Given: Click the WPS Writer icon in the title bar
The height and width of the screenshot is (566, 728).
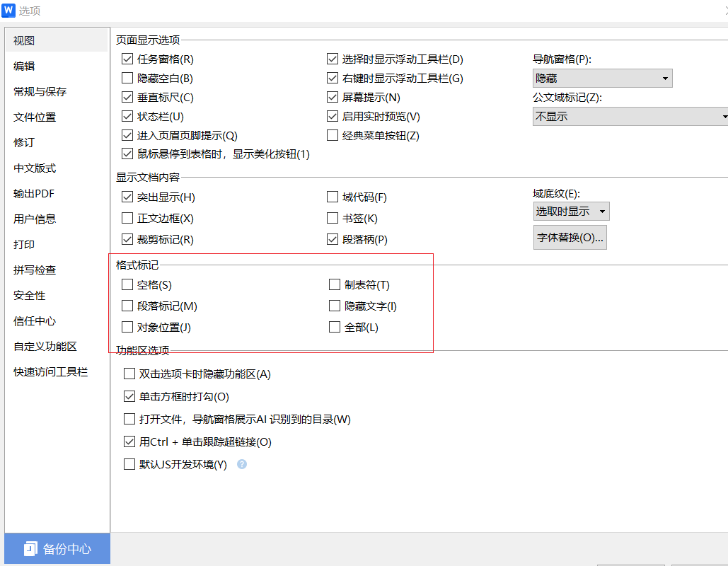Looking at the screenshot, I should [10, 10].
